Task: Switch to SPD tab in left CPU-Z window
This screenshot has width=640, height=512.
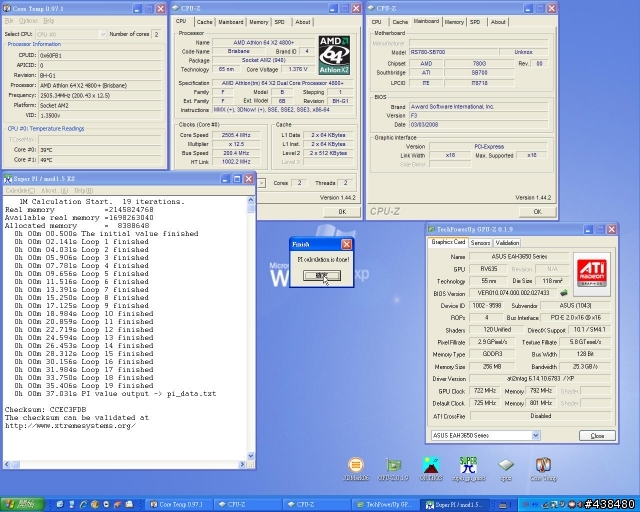Action: tap(280, 22)
